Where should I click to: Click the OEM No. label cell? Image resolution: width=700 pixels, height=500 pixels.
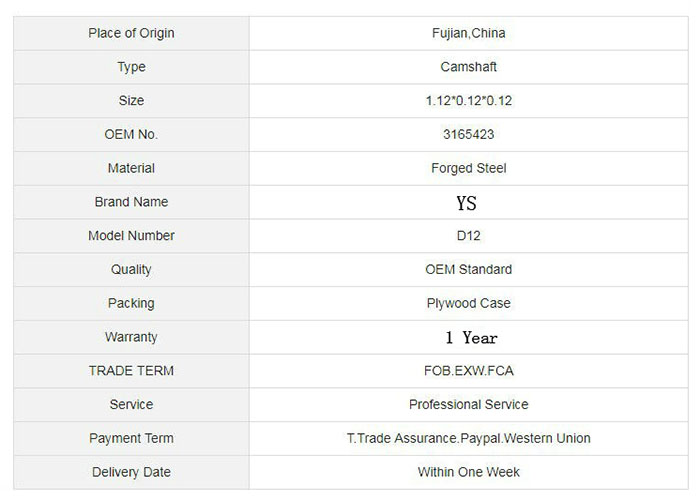[x=131, y=134]
